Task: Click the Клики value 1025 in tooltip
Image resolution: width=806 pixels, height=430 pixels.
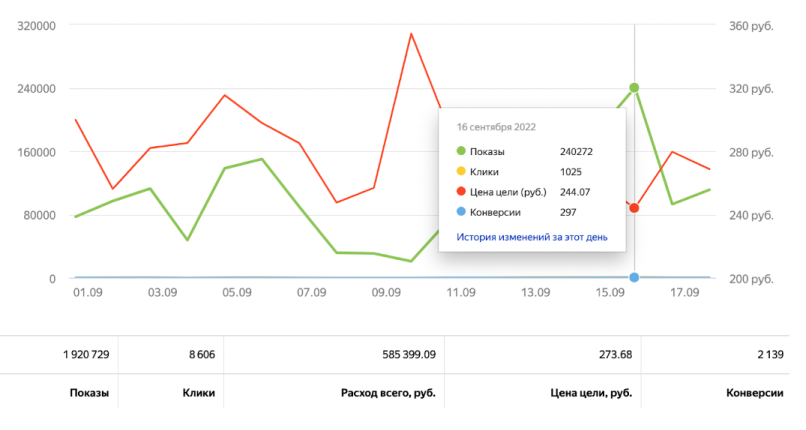Action: point(571,172)
